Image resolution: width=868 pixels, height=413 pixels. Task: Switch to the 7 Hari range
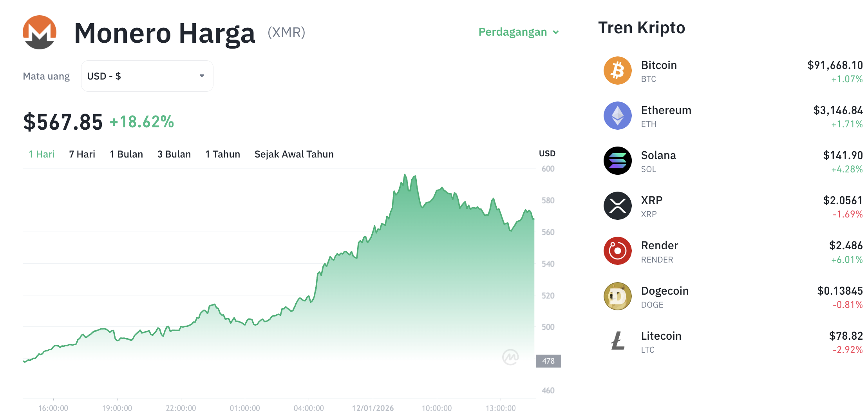(x=82, y=154)
